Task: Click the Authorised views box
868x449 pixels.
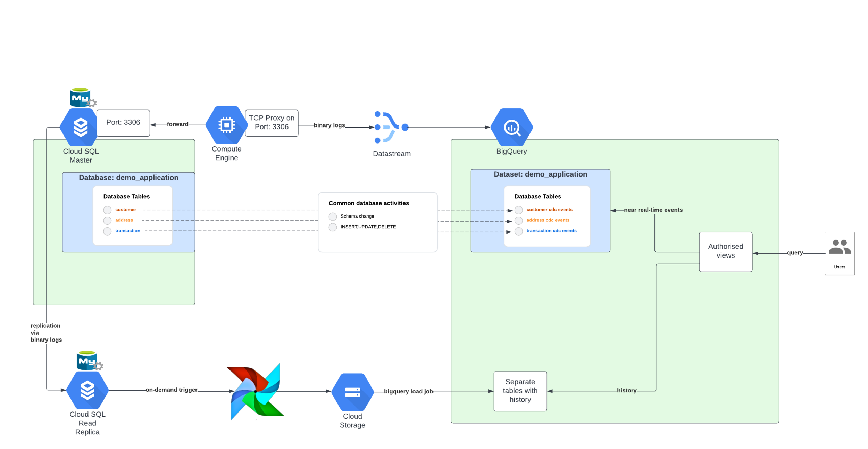Action: (x=725, y=251)
